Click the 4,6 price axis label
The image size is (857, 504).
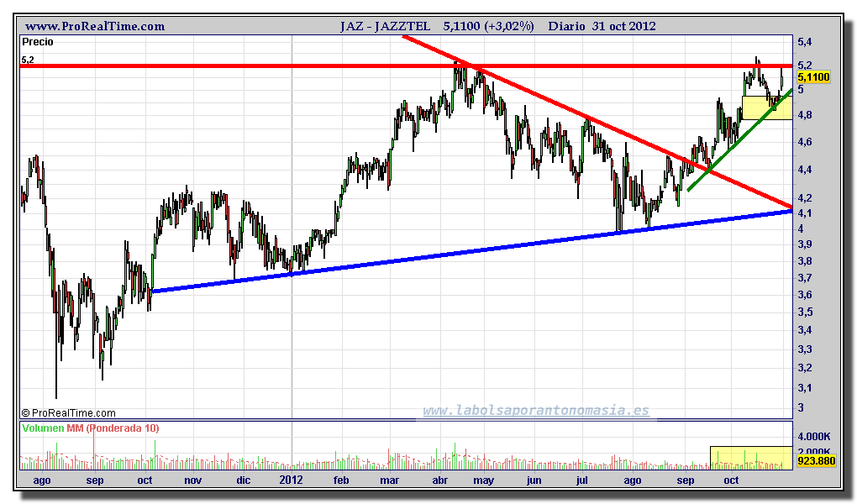[804, 142]
